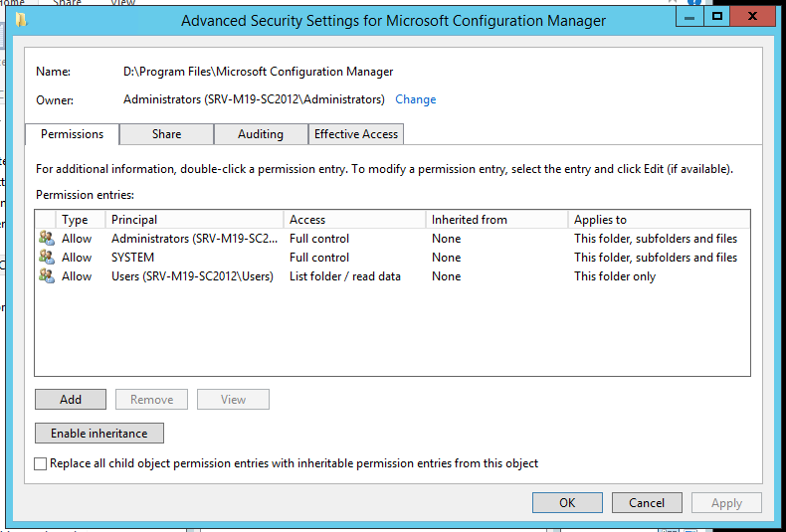
Task: Click the folder path D:\Program Files\Microsoft Configuration Manager
Action: point(258,72)
